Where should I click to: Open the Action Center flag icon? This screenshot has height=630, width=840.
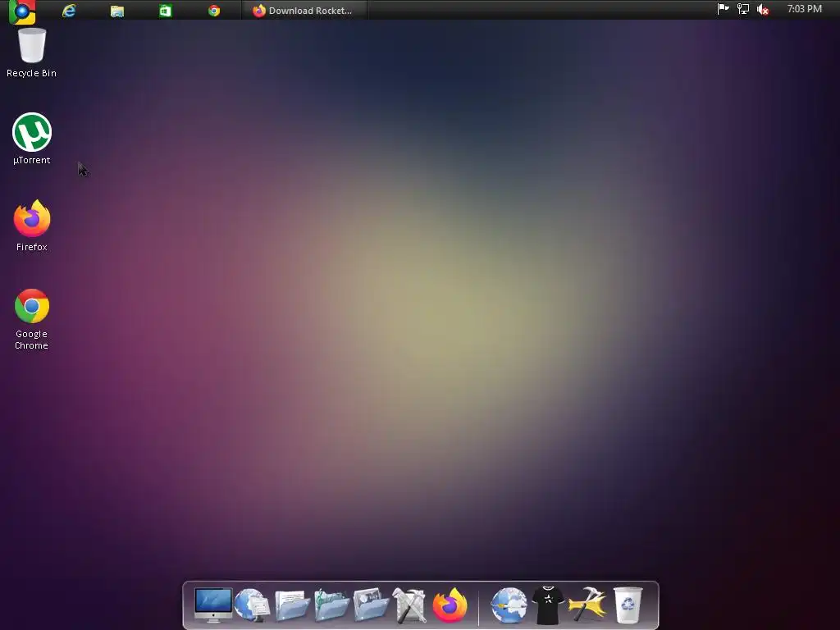724,8
